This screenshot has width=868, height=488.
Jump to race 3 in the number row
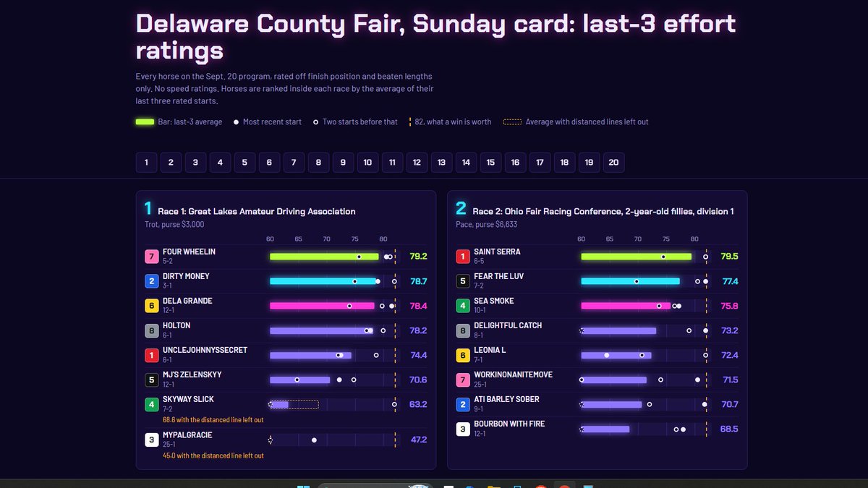point(195,163)
